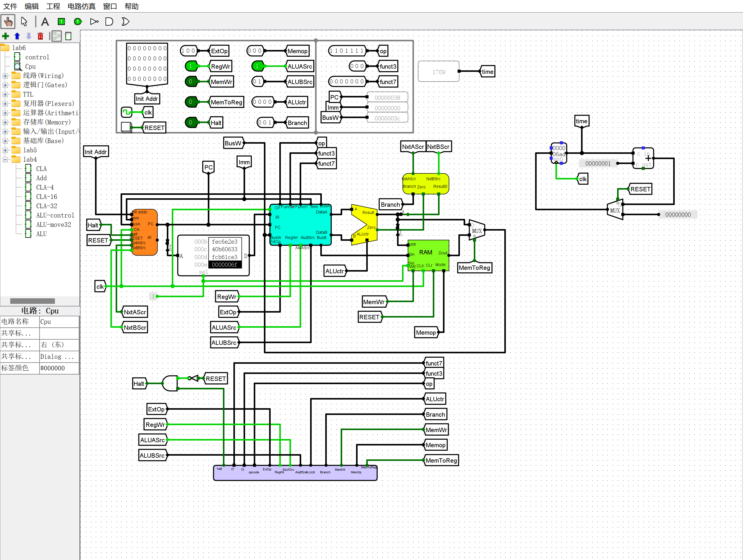Expand the lab5 folder

(5, 150)
